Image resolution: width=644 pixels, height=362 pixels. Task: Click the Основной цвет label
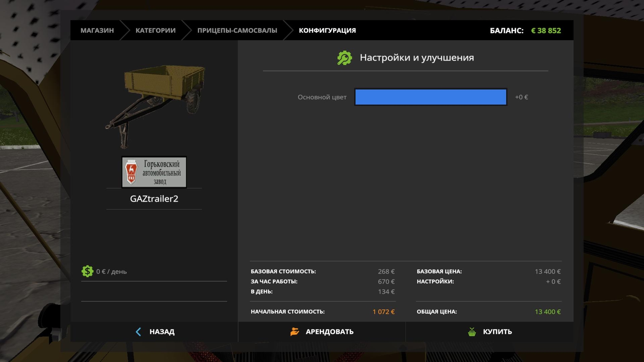[322, 97]
